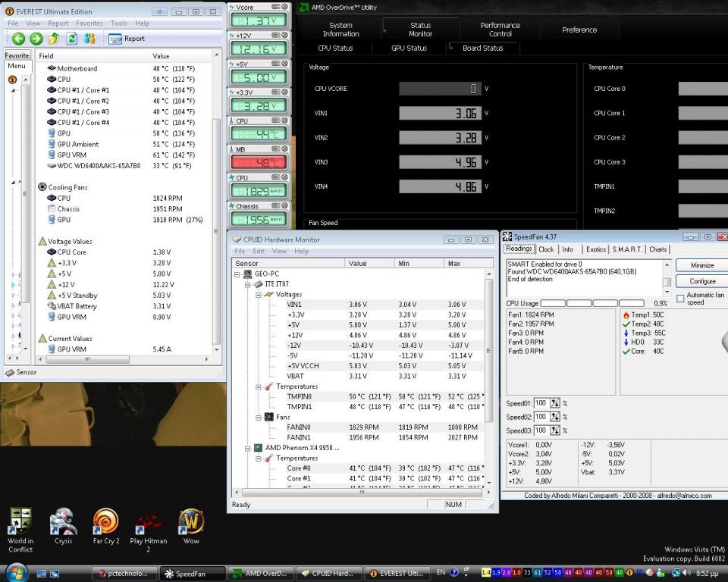Click the Value column header in Hardware Monitor
728x582 pixels.
(x=369, y=263)
